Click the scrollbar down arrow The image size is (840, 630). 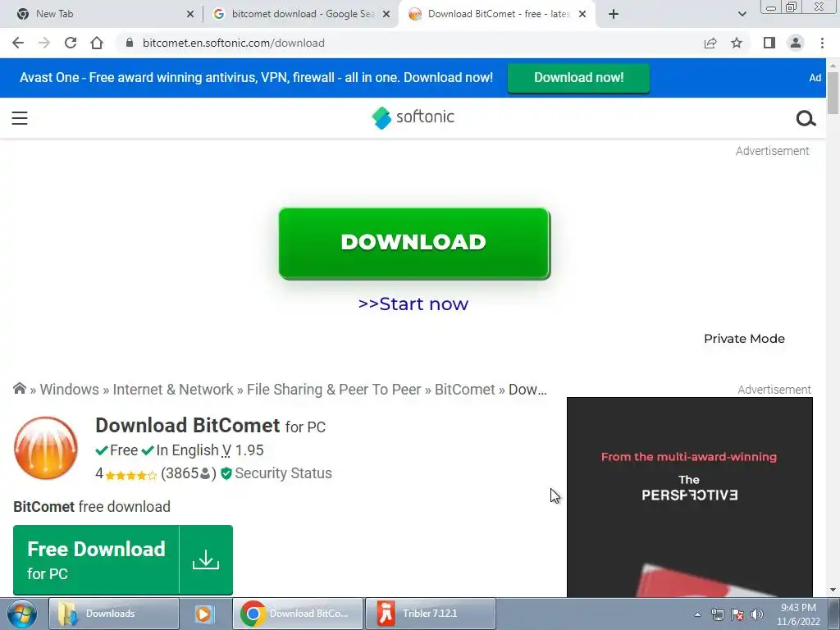click(833, 590)
